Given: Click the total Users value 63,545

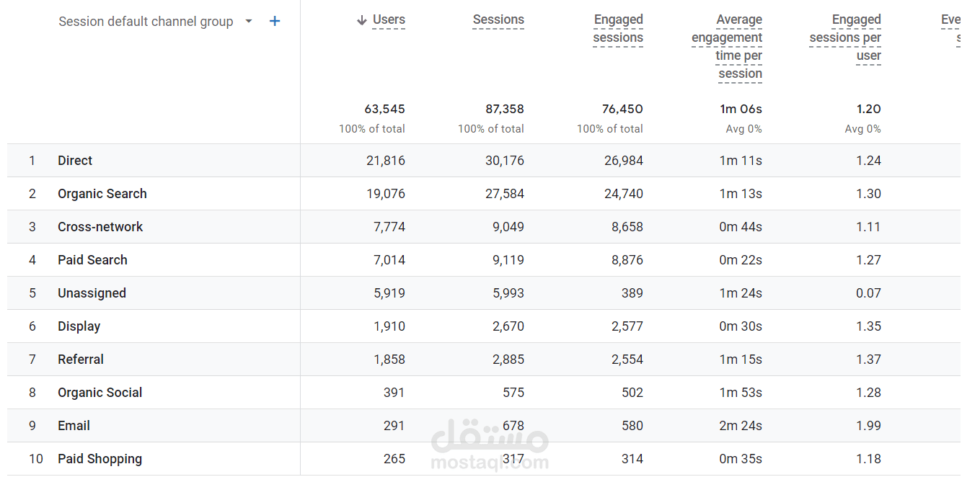Looking at the screenshot, I should pos(384,110).
